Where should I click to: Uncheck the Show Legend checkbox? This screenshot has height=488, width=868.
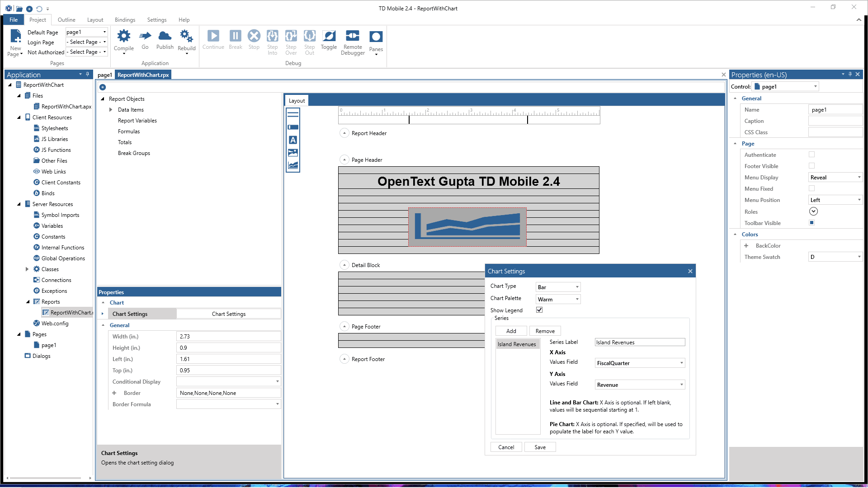pos(539,310)
